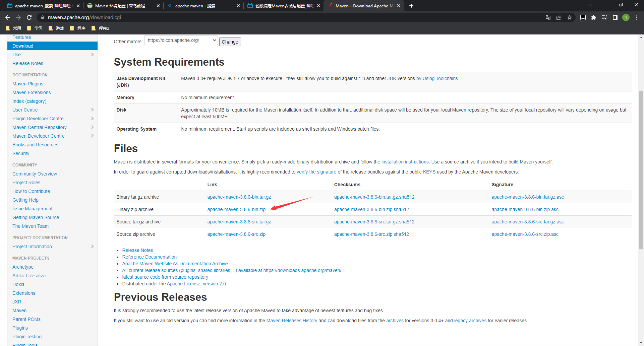Click the site lock icon in address bar

coord(42,17)
